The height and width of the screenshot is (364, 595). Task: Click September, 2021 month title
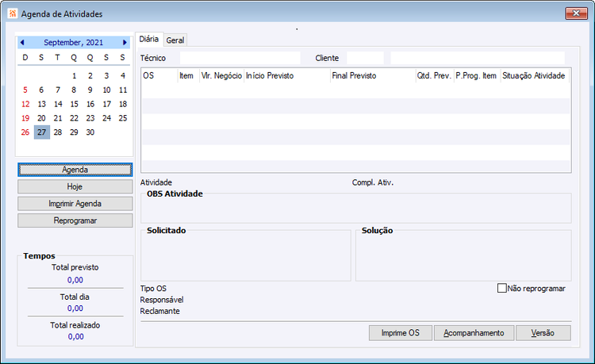73,43
